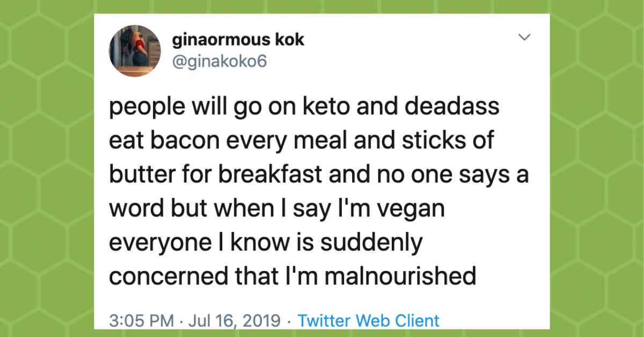Click the display name ginaormous kok
644x337 pixels.
point(238,39)
